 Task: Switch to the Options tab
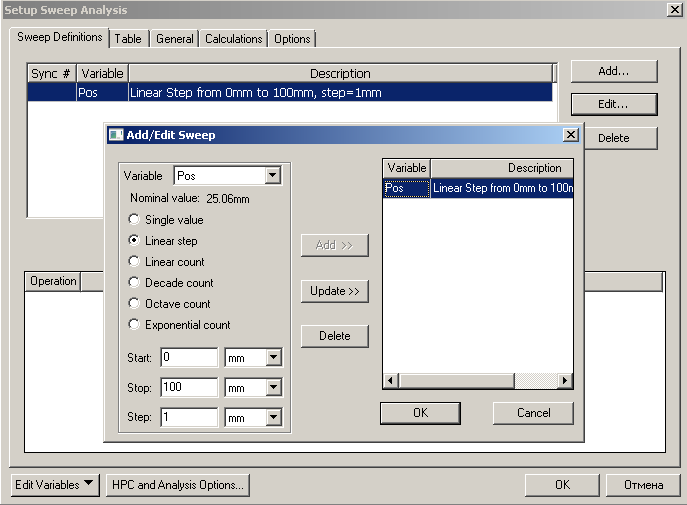[292, 39]
